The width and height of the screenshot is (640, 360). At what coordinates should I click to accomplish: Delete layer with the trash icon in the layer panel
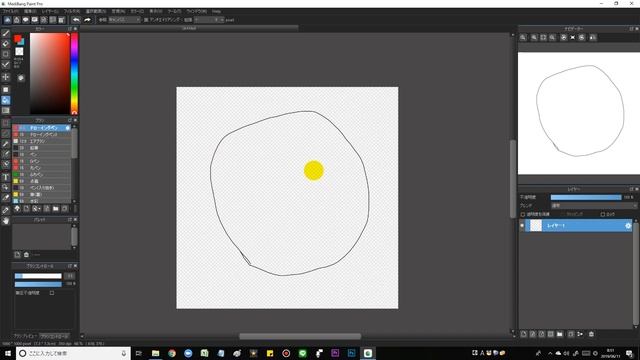(591, 334)
